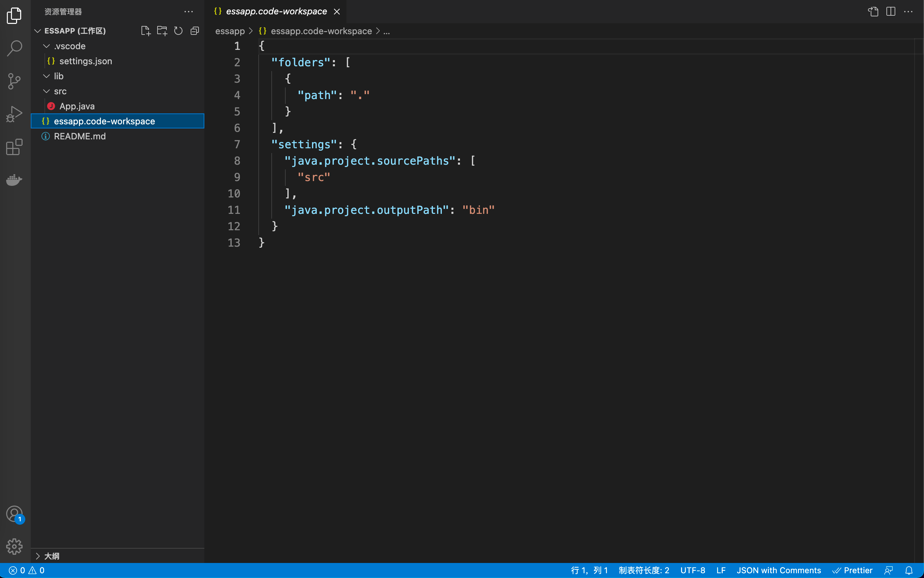Open Explorer views and more actions menu
Viewport: 924px width, 578px height.
(x=189, y=12)
